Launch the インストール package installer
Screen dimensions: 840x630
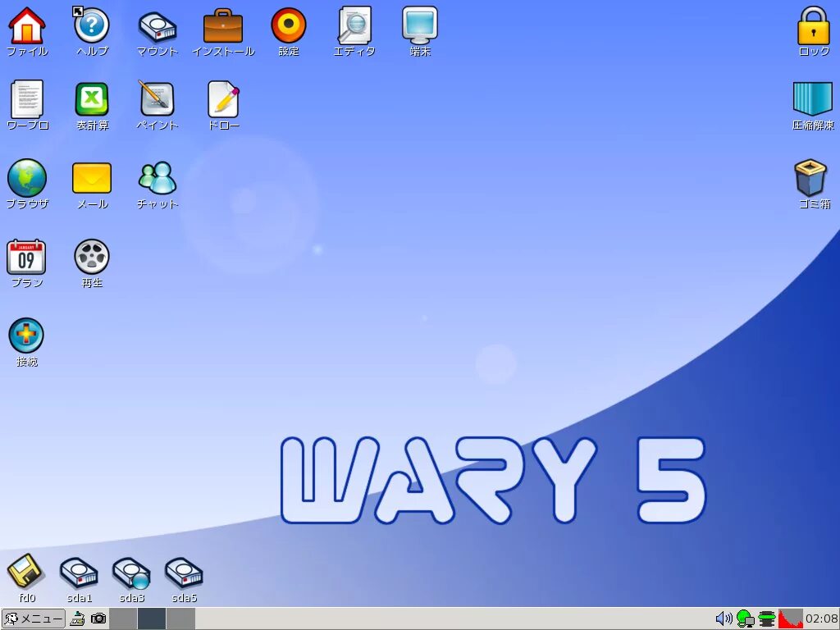pyautogui.click(x=222, y=25)
